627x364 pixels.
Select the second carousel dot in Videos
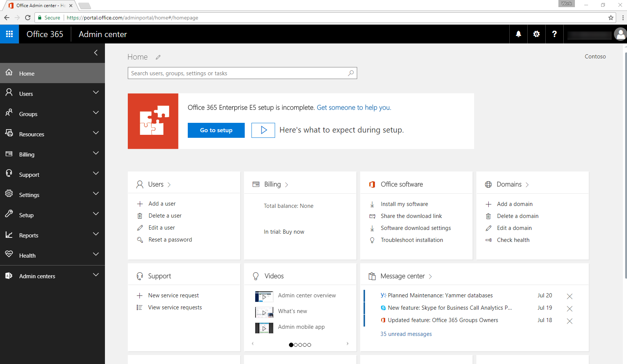point(296,345)
